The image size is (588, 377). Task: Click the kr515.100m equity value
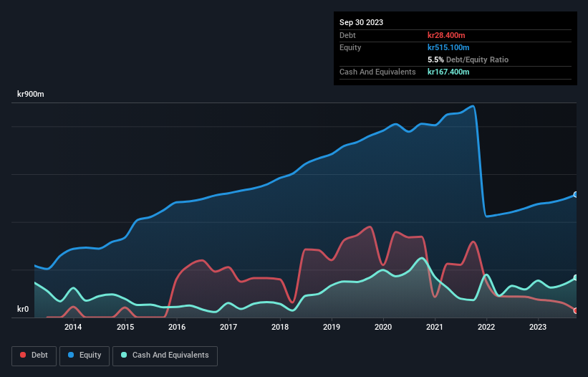pos(448,47)
